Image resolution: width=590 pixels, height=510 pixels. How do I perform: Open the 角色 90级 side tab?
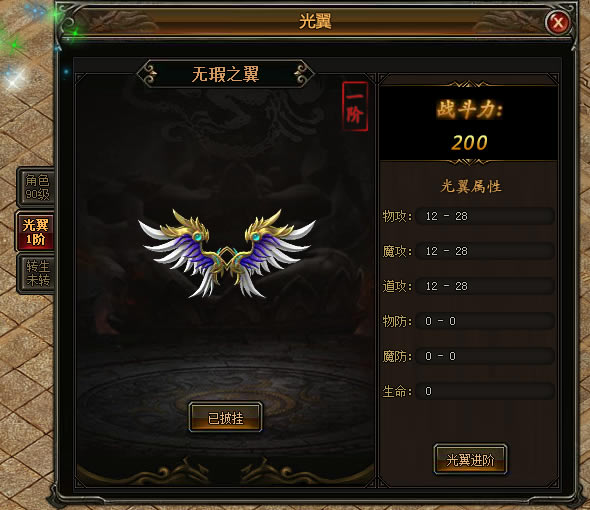pyautogui.click(x=37, y=187)
